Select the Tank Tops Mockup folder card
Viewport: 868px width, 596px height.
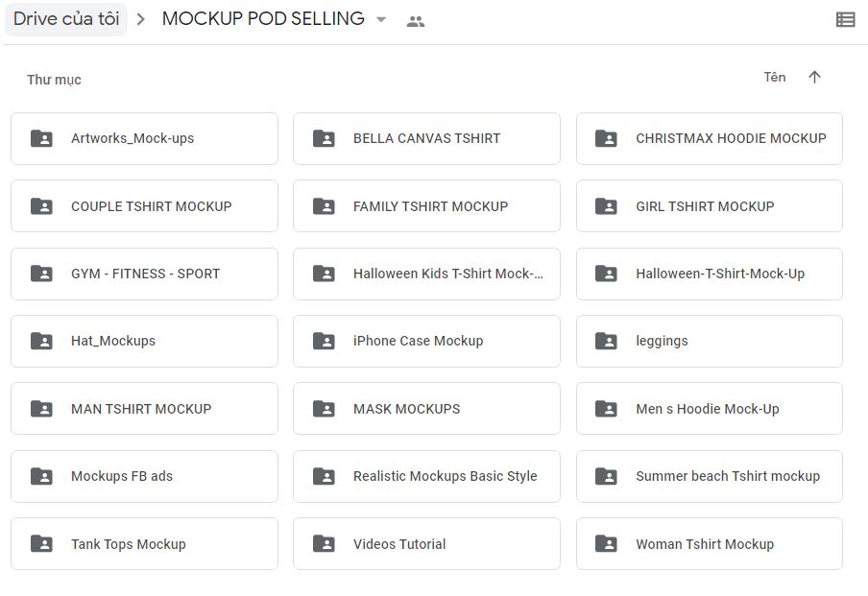(x=142, y=543)
